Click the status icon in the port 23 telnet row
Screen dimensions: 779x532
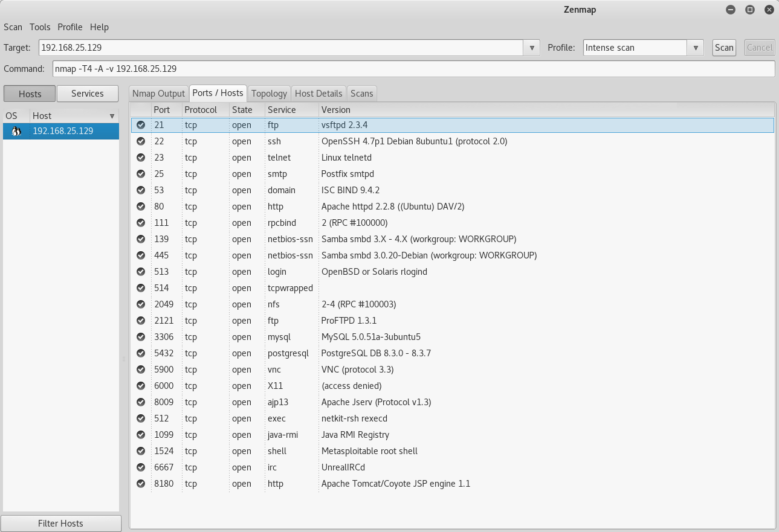(x=141, y=158)
